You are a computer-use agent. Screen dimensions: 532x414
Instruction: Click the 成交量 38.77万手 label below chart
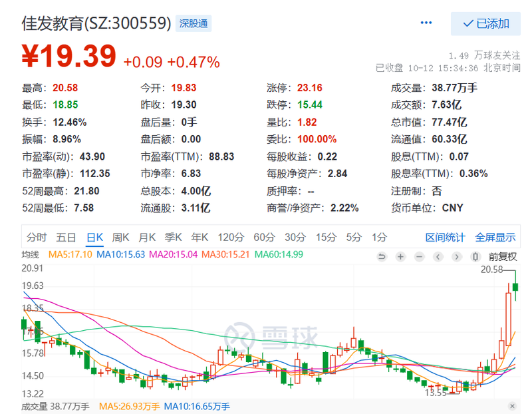pyautogui.click(x=55, y=406)
